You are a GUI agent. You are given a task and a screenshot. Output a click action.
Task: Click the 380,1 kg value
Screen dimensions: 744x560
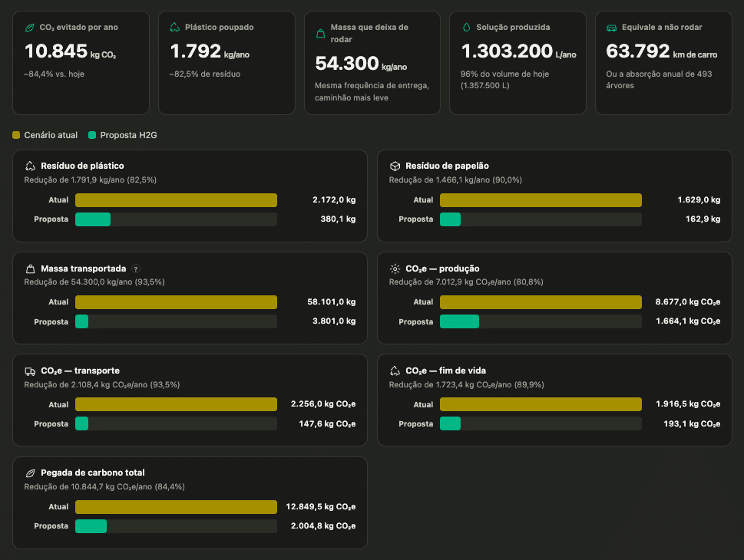point(339,219)
